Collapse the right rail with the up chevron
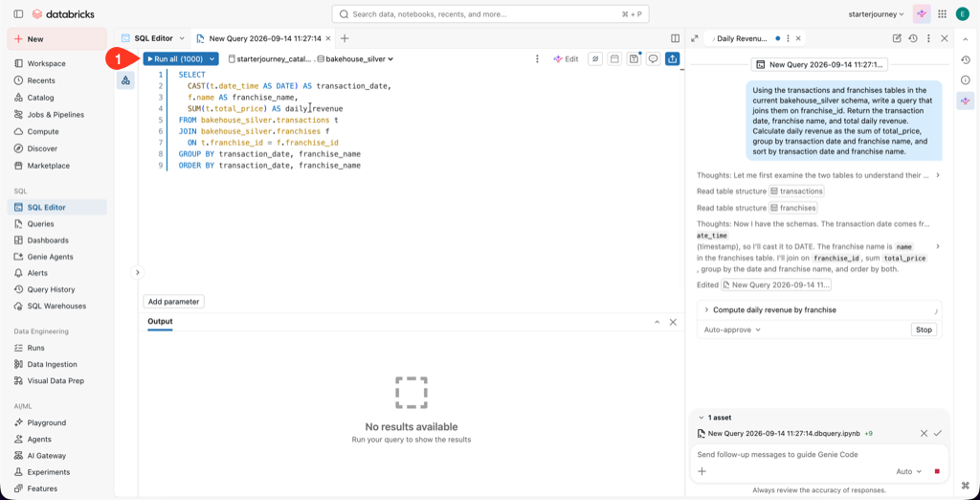 tap(965, 39)
